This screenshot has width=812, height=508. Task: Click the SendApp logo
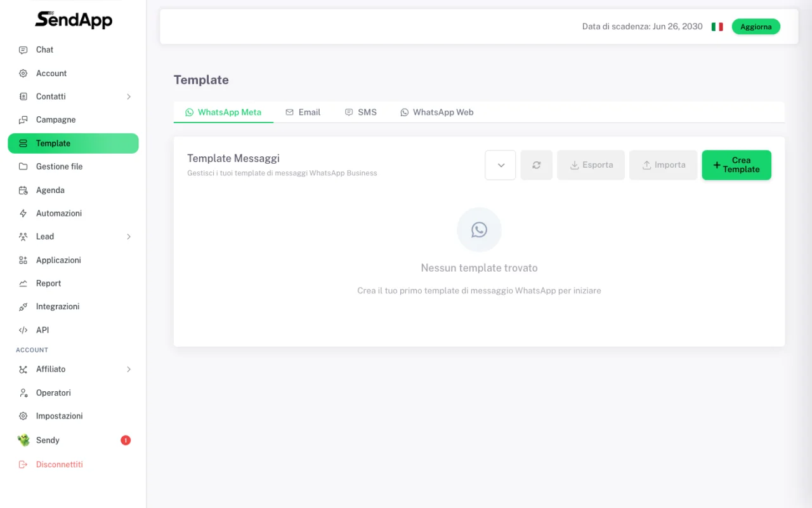(74, 20)
